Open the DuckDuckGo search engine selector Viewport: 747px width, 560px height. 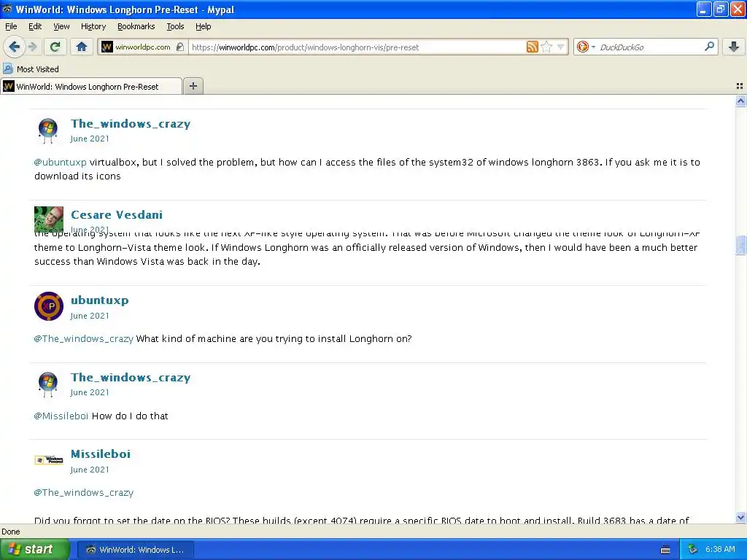coord(586,47)
